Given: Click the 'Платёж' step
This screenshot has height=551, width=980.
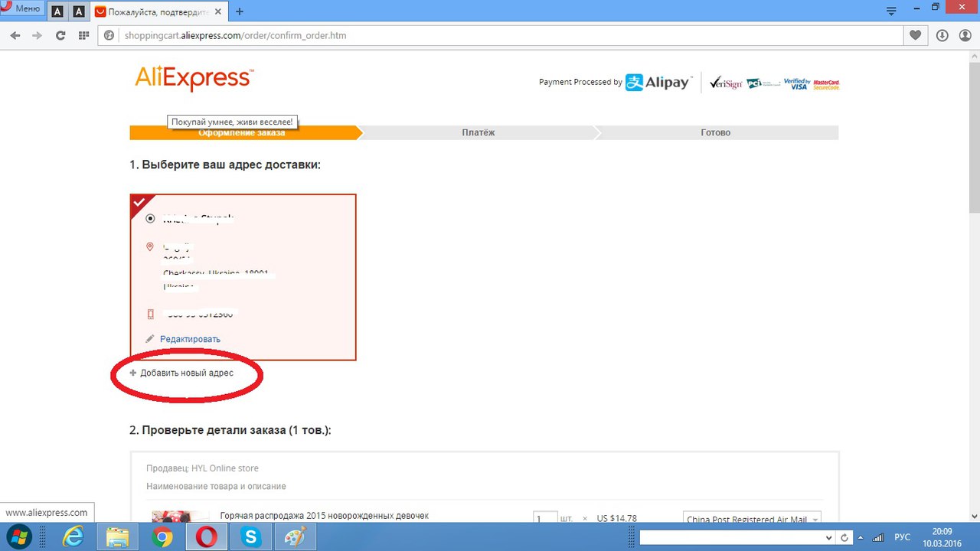Looking at the screenshot, I should click(479, 132).
